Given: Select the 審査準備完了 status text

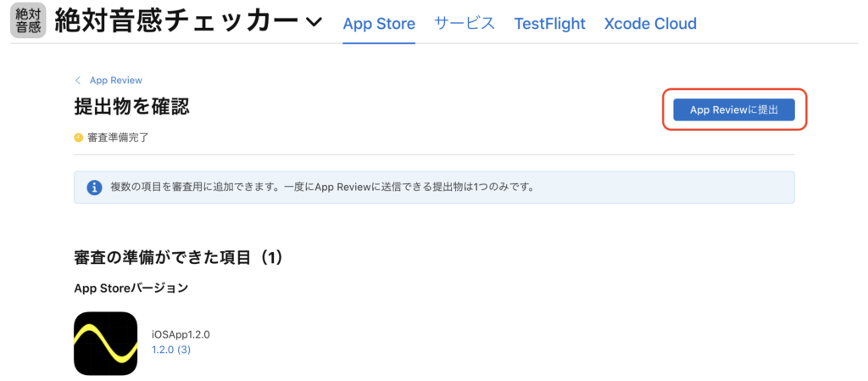Looking at the screenshot, I should pos(118,137).
